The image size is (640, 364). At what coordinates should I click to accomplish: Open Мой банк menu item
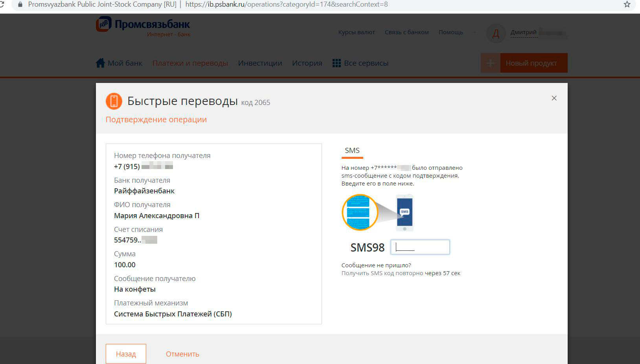coord(125,63)
